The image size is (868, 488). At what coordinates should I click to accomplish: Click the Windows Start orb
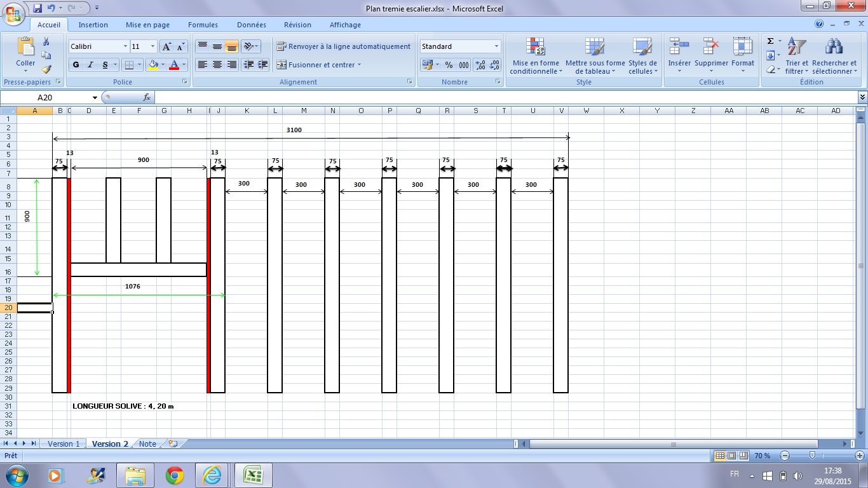point(16,475)
